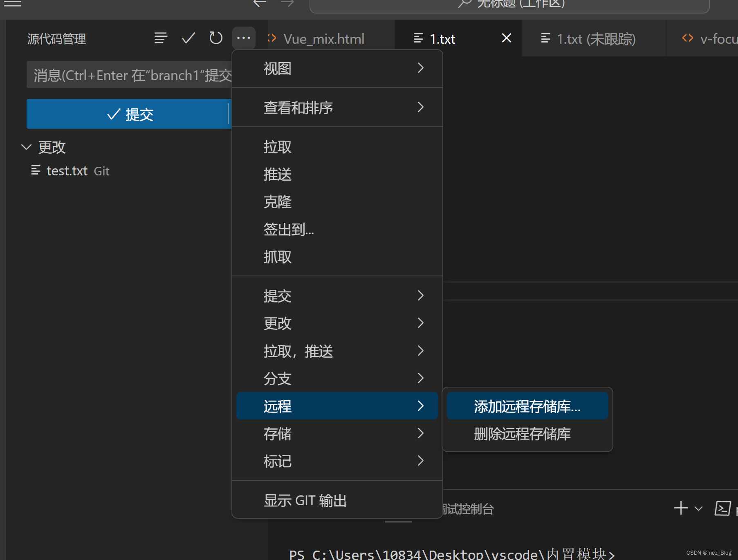Choose 抓取 from the menu
This screenshot has height=560, width=738.
click(337, 257)
